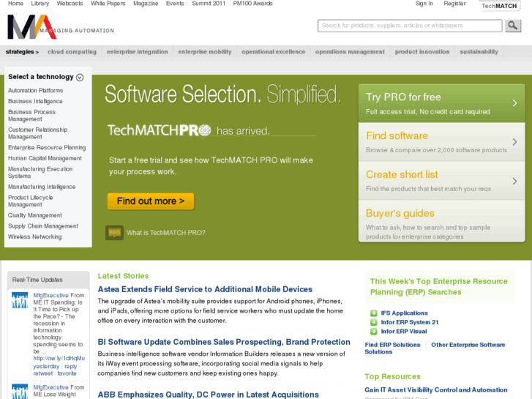The image size is (532, 399).
Task: Choose Manufacturing Intelligence technology
Action: tap(42, 187)
